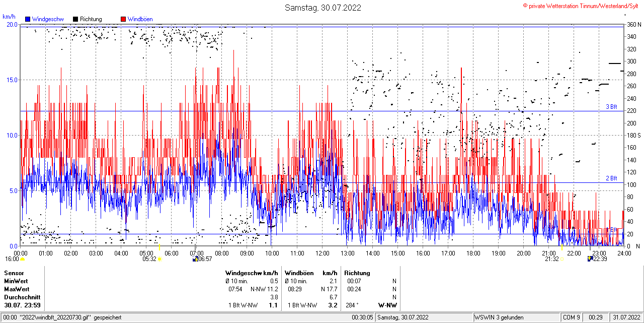Click the 30.07. 23:59 row header
The image size is (644, 323).
click(x=23, y=305)
